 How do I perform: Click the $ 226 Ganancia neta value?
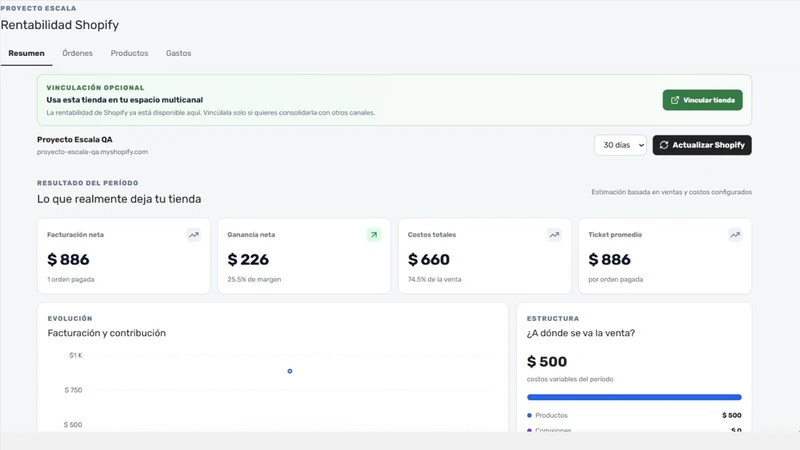[248, 260]
